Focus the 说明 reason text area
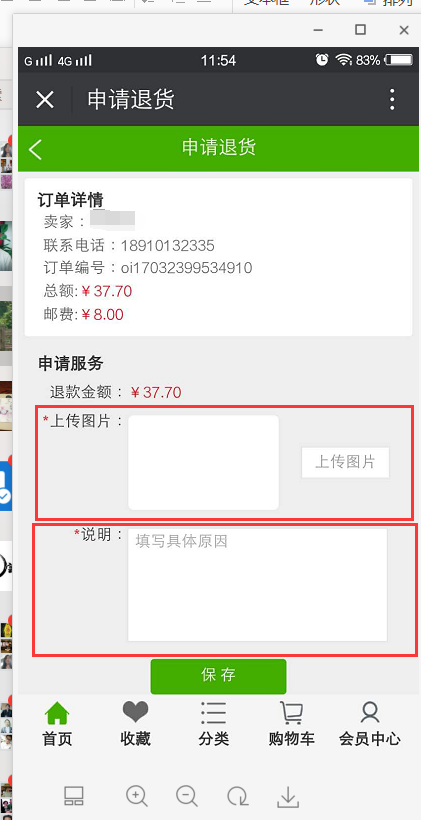 coord(257,585)
